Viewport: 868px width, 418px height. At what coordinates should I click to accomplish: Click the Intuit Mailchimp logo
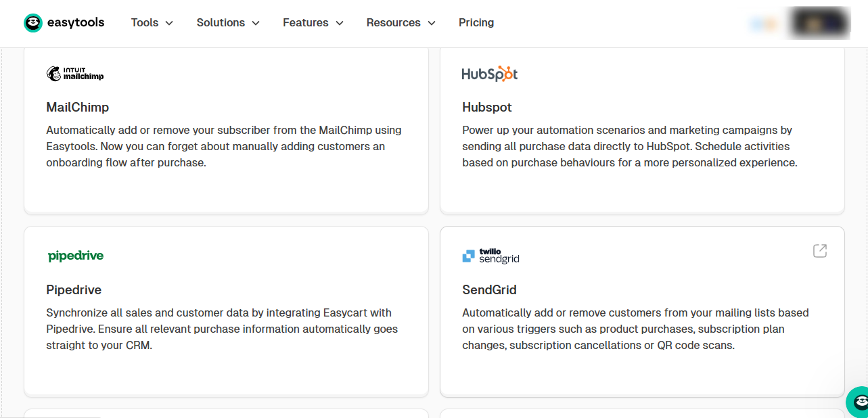point(74,73)
